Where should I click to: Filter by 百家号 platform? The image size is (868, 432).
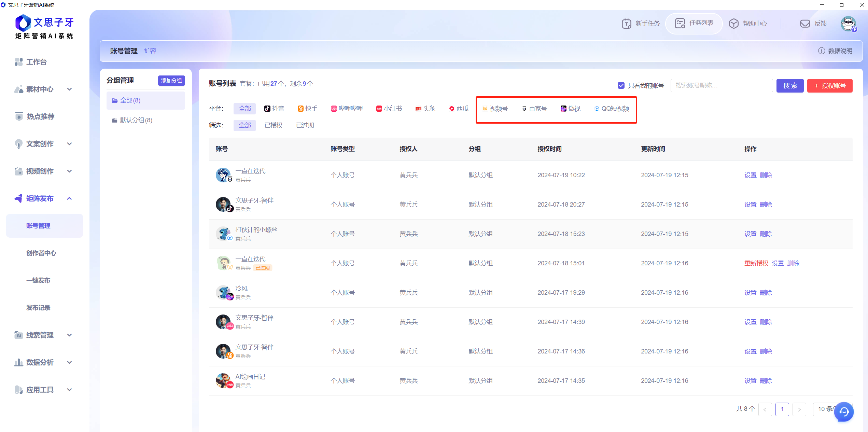point(534,109)
